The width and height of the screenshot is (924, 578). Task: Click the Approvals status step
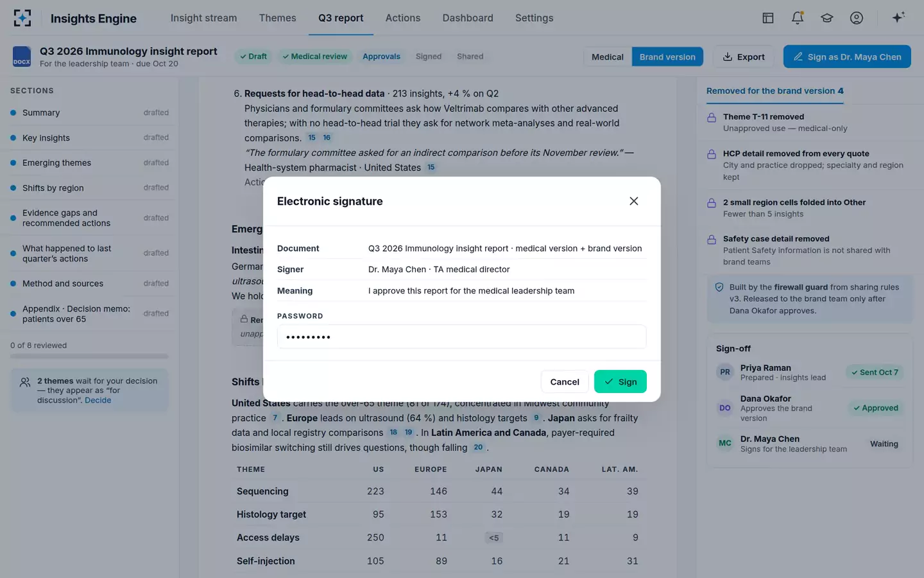pos(381,57)
